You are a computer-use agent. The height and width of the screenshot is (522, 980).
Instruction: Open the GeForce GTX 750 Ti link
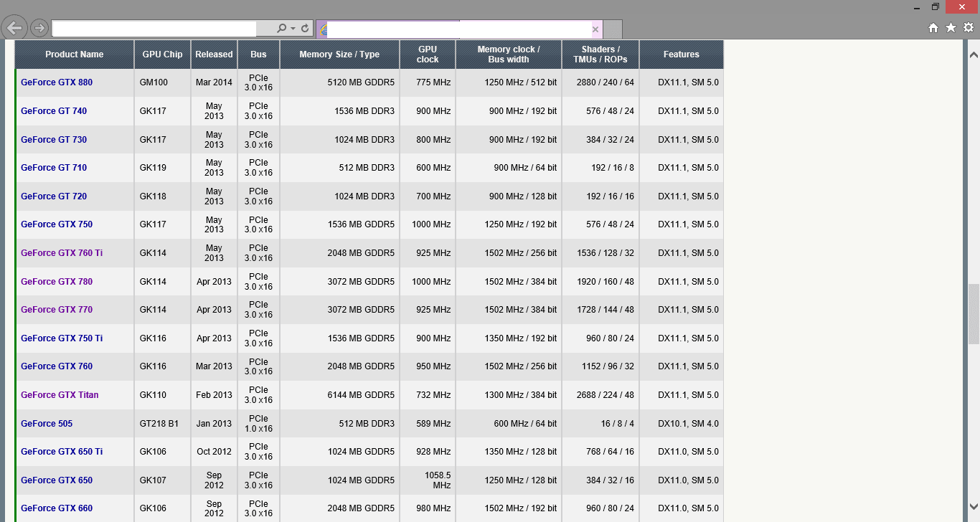(x=62, y=338)
